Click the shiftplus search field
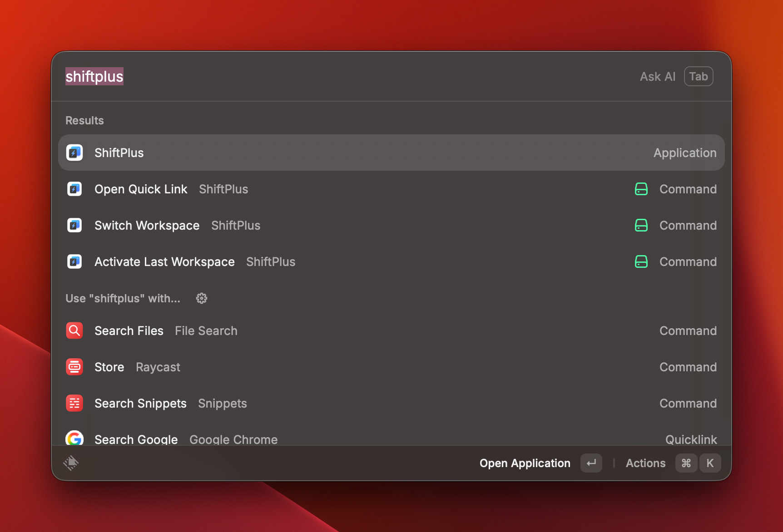The image size is (783, 532). pyautogui.click(x=345, y=76)
